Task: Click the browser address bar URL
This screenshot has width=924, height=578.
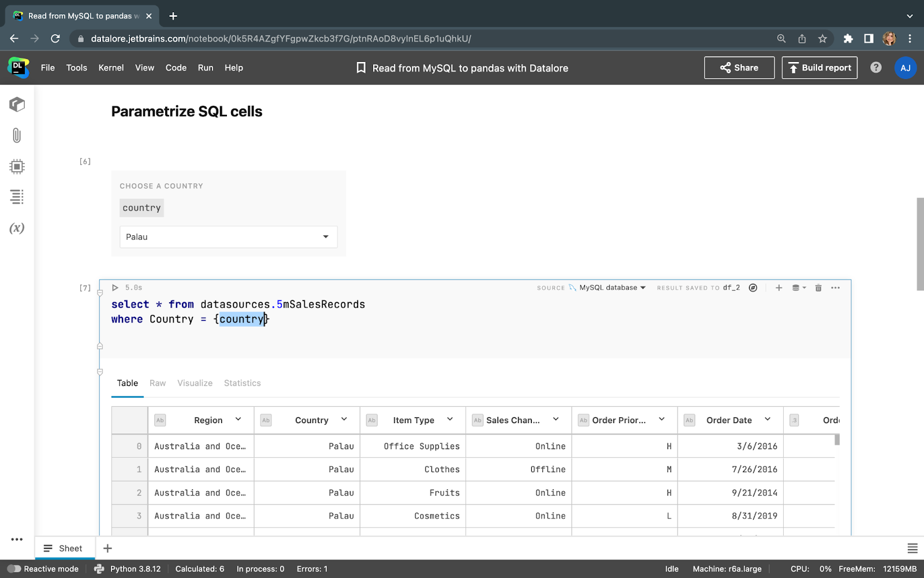Action: tap(281, 39)
